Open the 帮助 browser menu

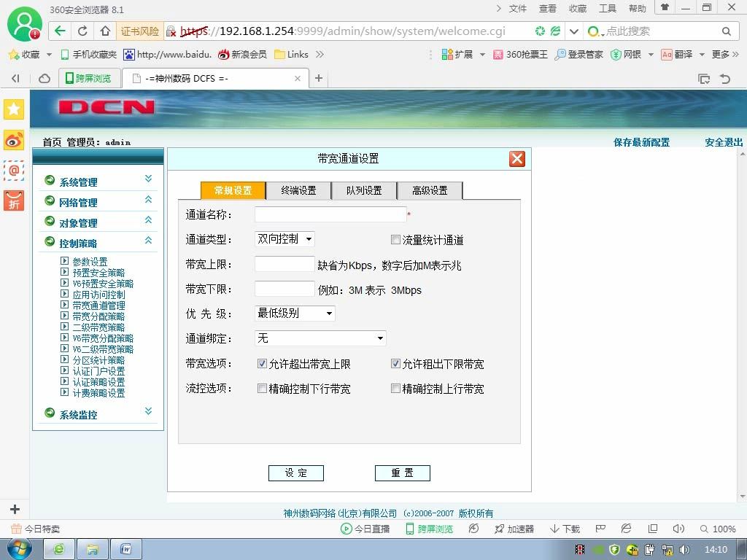(x=637, y=9)
